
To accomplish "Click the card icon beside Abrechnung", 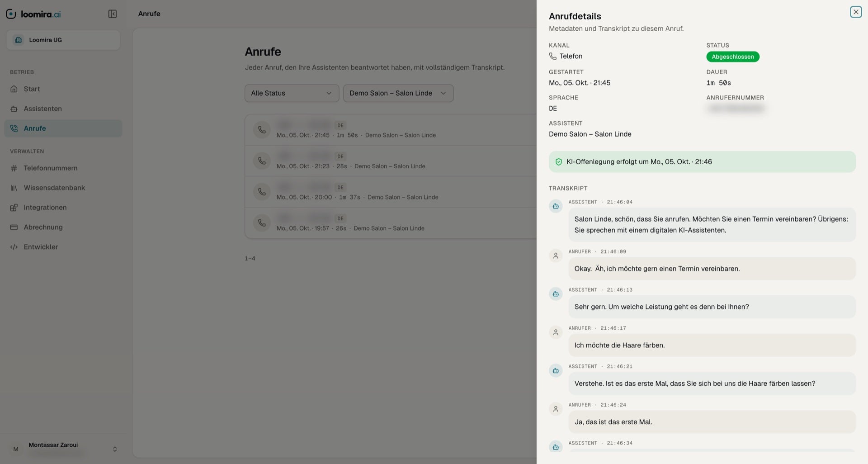I will click(14, 227).
